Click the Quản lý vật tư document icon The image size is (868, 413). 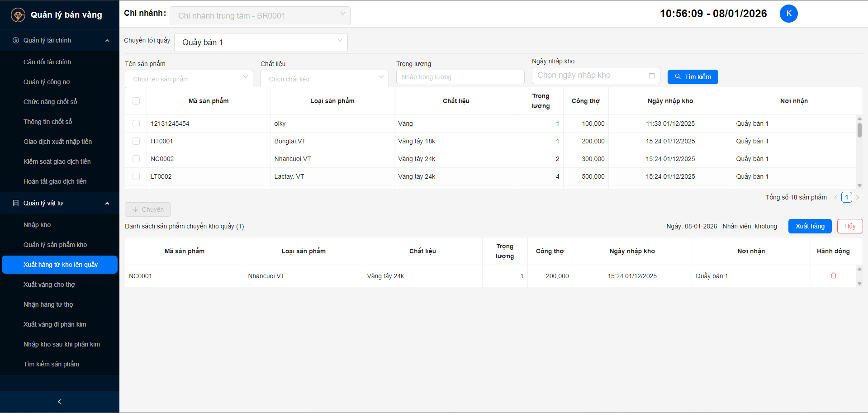click(x=16, y=203)
